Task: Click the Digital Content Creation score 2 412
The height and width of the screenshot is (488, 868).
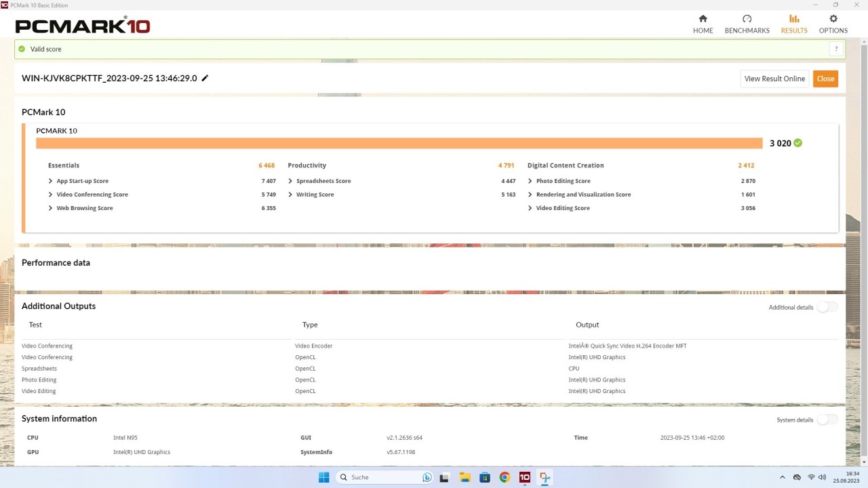Action: click(x=746, y=165)
